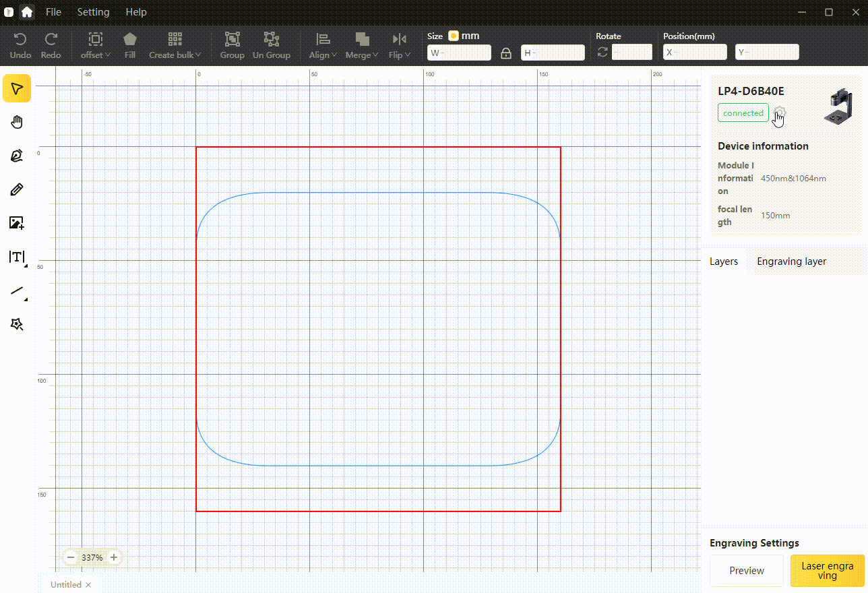The height and width of the screenshot is (593, 868).
Task: Open the Align dropdown
Action: (x=323, y=46)
